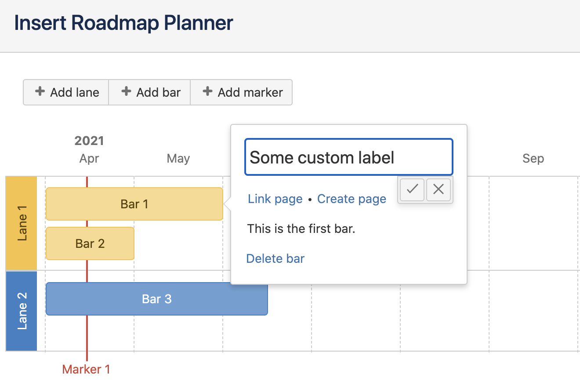Viewport: 580px width, 392px height.
Task: Click the Delete bar link
Action: pyautogui.click(x=275, y=258)
